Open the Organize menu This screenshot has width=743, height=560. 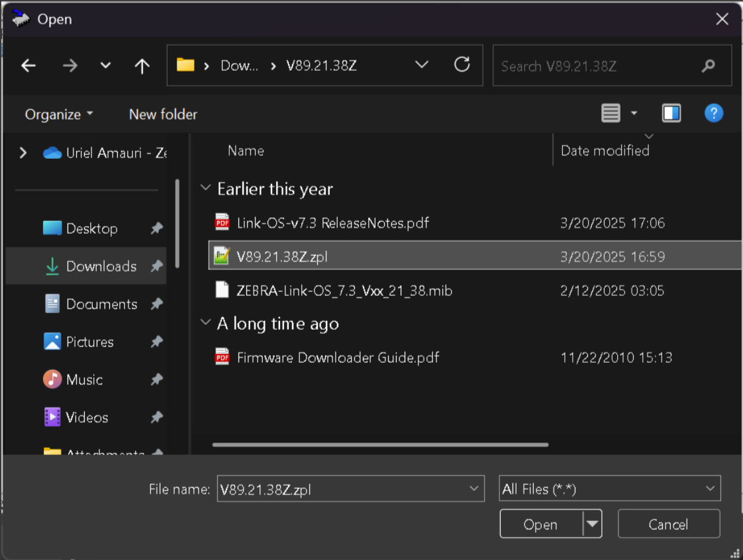[59, 114]
